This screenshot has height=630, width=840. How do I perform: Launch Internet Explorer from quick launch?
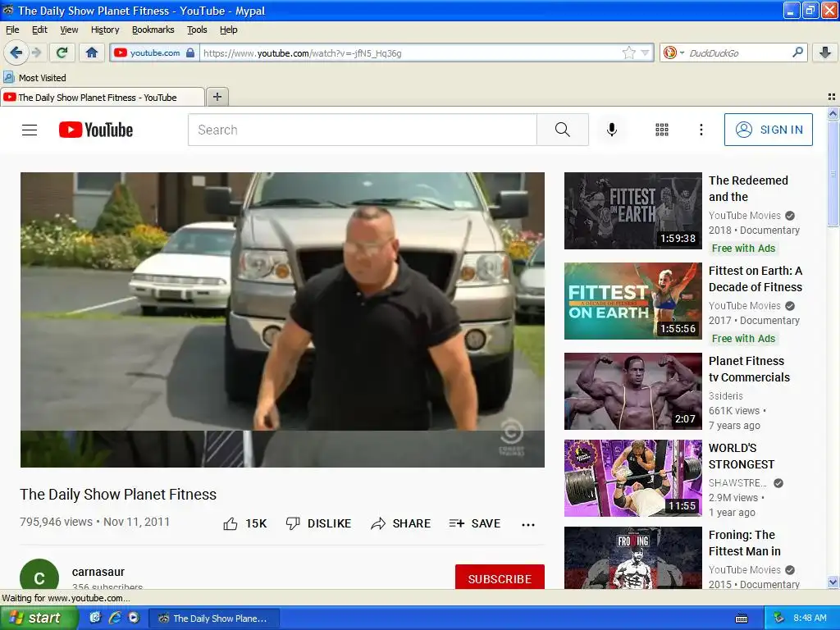point(115,619)
